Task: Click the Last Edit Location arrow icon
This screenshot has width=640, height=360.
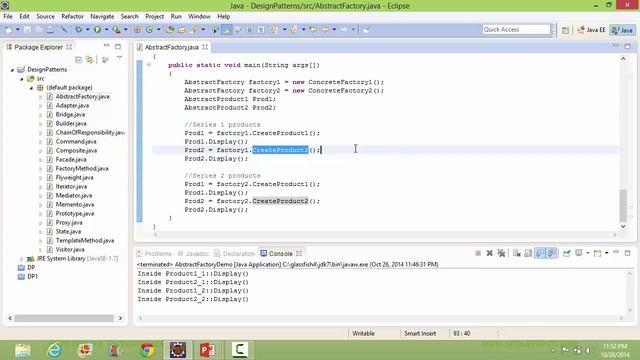Action: (x=313, y=30)
